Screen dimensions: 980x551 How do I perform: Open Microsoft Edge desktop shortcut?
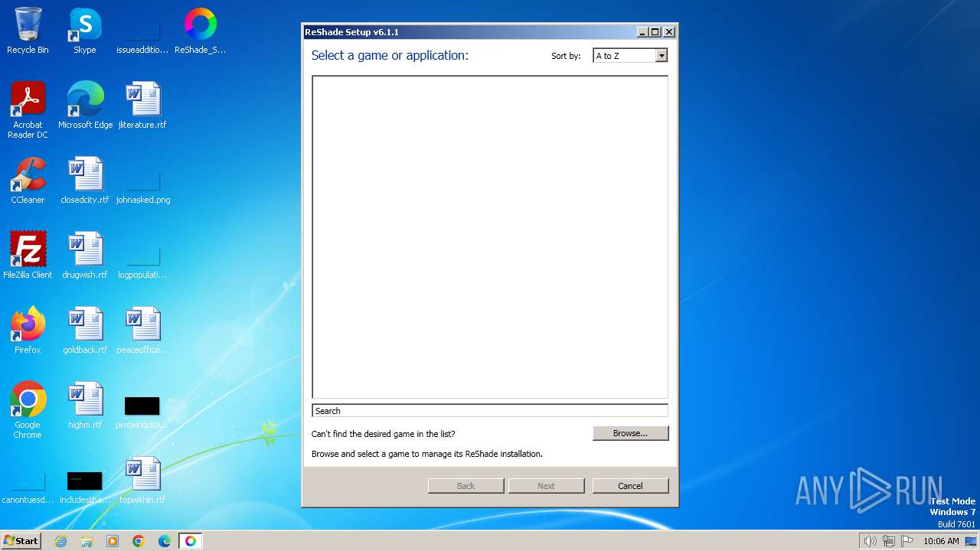pyautogui.click(x=85, y=106)
